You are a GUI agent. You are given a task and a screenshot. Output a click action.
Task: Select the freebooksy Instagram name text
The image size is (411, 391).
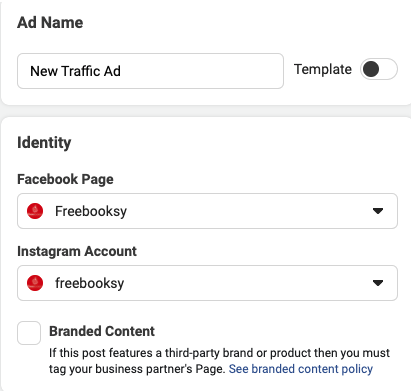[x=90, y=283]
